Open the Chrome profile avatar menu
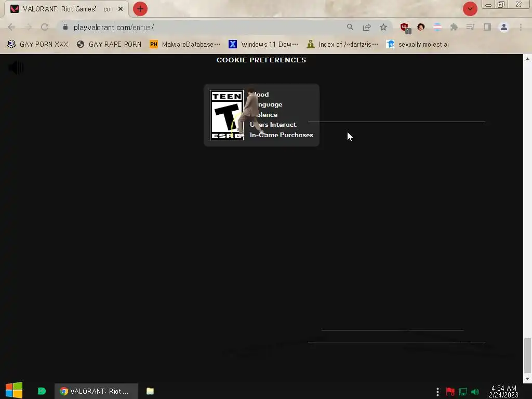 (504, 27)
